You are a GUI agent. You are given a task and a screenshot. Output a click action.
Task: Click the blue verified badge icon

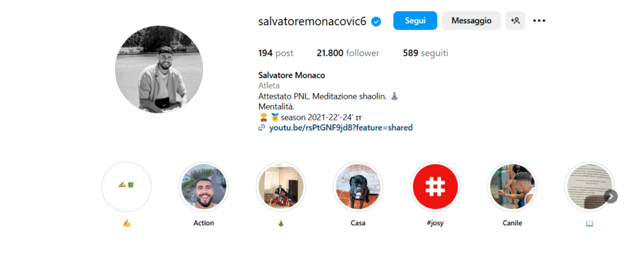click(376, 22)
